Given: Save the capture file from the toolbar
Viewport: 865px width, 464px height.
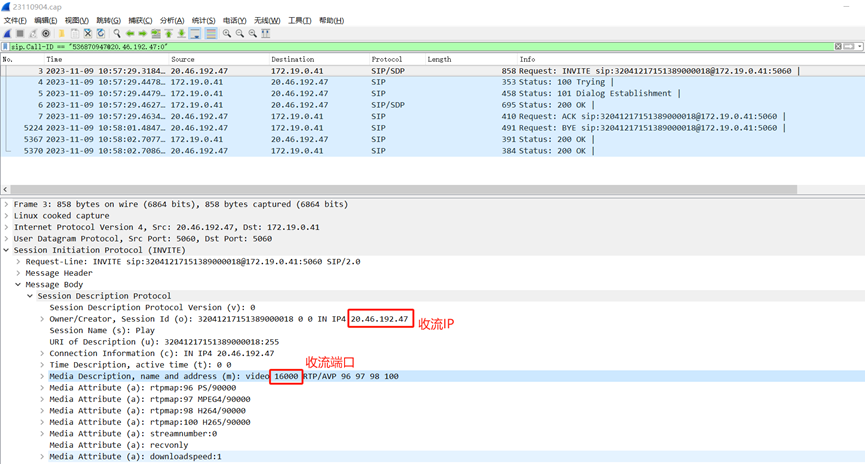Looking at the screenshot, I should [75, 33].
